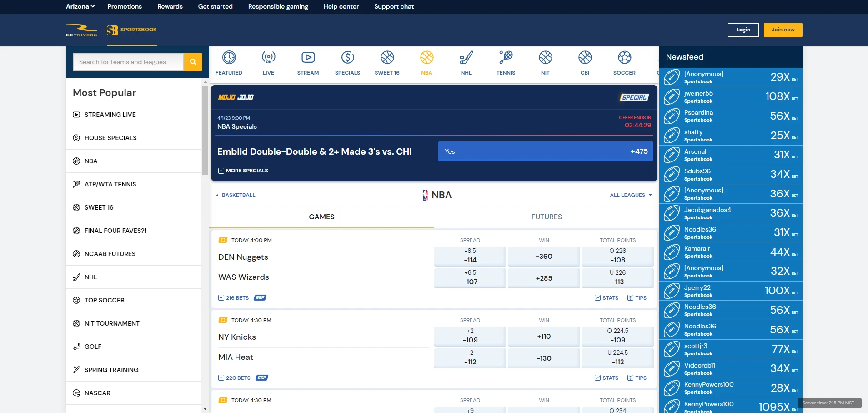The height and width of the screenshot is (413, 868).
Task: Open Final Four Faves in sidebar
Action: click(x=134, y=231)
